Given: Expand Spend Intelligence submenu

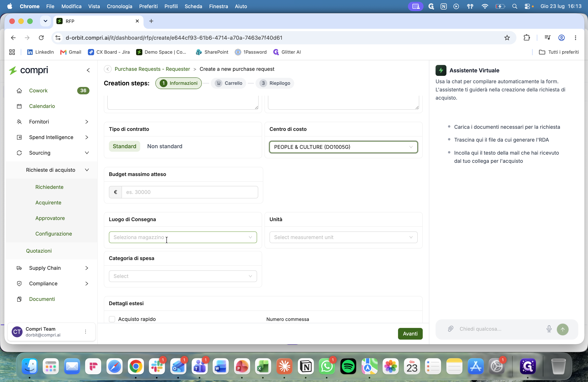Looking at the screenshot, I should pyautogui.click(x=87, y=137).
